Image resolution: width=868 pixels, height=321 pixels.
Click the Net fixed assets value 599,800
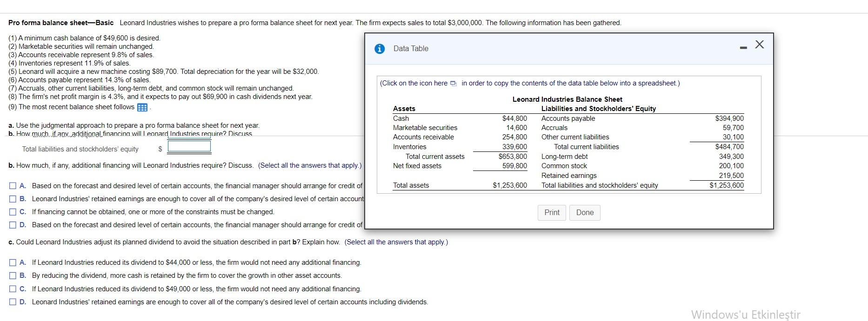tap(514, 166)
